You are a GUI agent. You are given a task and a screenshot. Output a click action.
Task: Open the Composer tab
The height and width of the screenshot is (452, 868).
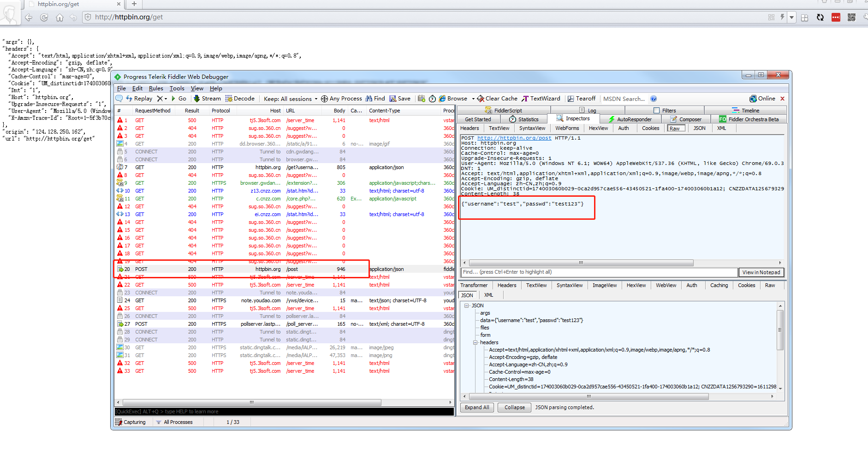(686, 119)
